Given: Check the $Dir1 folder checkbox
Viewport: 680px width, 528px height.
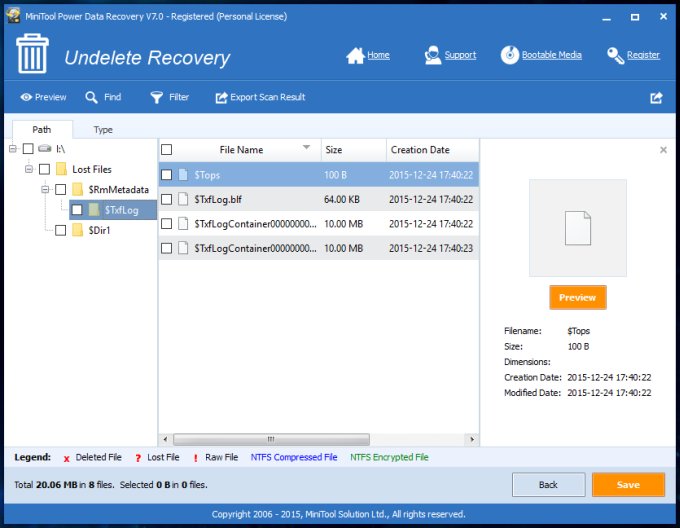Looking at the screenshot, I should tap(61, 230).
